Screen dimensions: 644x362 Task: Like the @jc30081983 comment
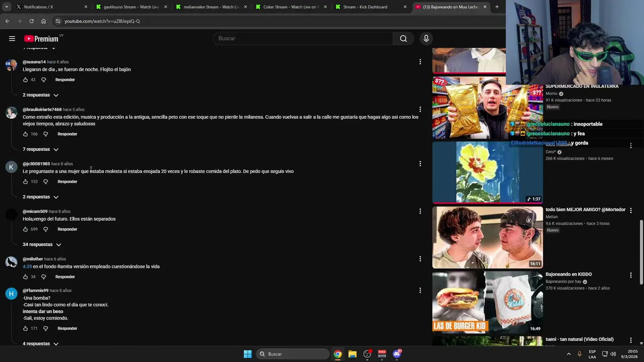click(x=26, y=182)
